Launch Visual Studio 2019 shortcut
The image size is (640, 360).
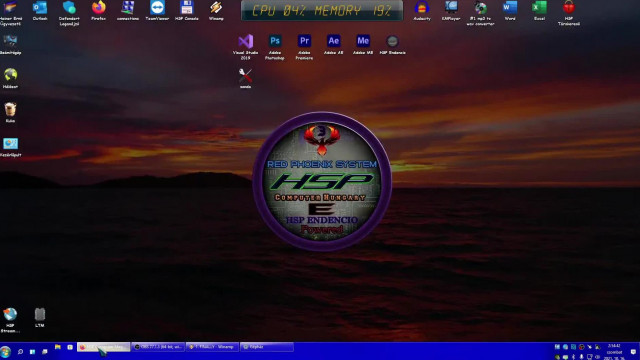click(x=245, y=47)
